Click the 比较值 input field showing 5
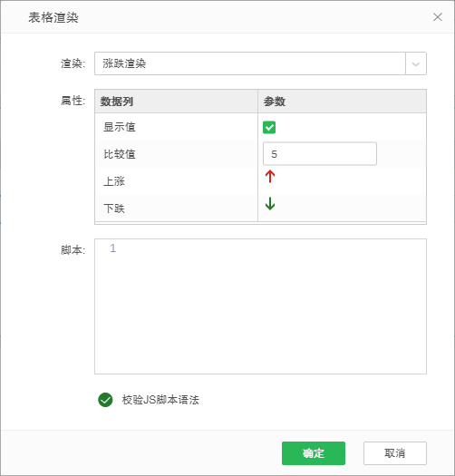 [x=320, y=154]
